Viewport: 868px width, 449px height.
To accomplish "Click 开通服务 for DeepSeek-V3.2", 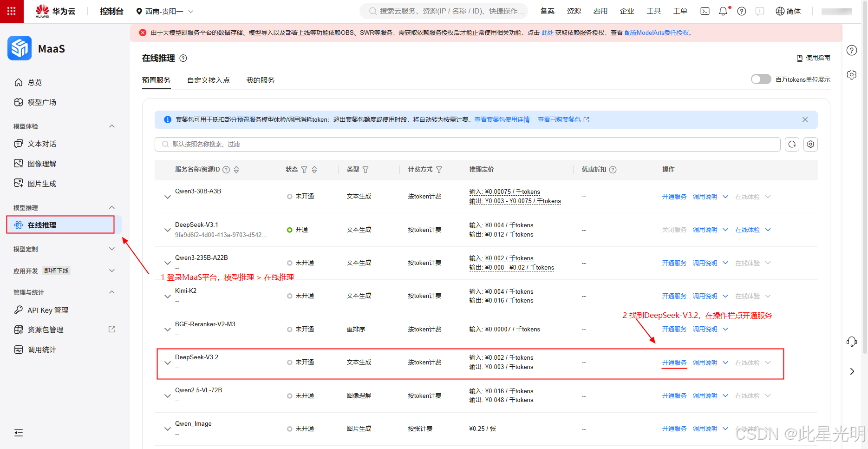I will pos(674,363).
